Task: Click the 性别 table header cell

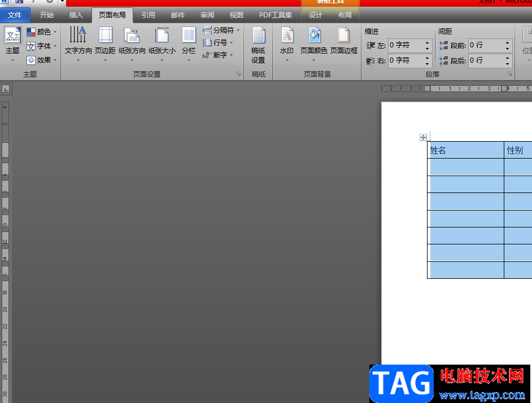Action: (518, 150)
